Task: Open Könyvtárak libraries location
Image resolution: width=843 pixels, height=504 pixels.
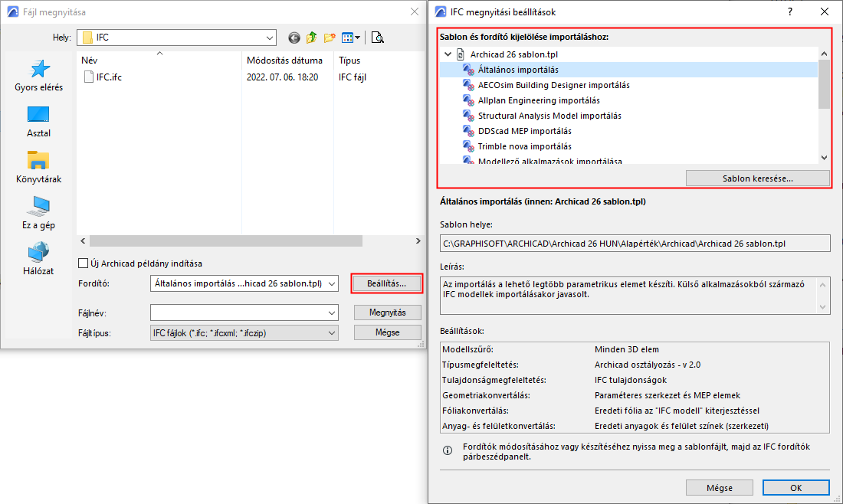Action: click(39, 167)
